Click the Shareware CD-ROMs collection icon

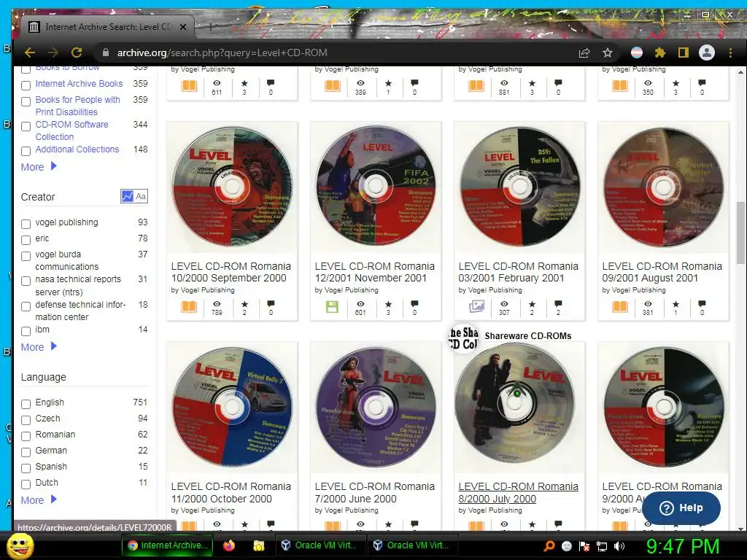(463, 338)
